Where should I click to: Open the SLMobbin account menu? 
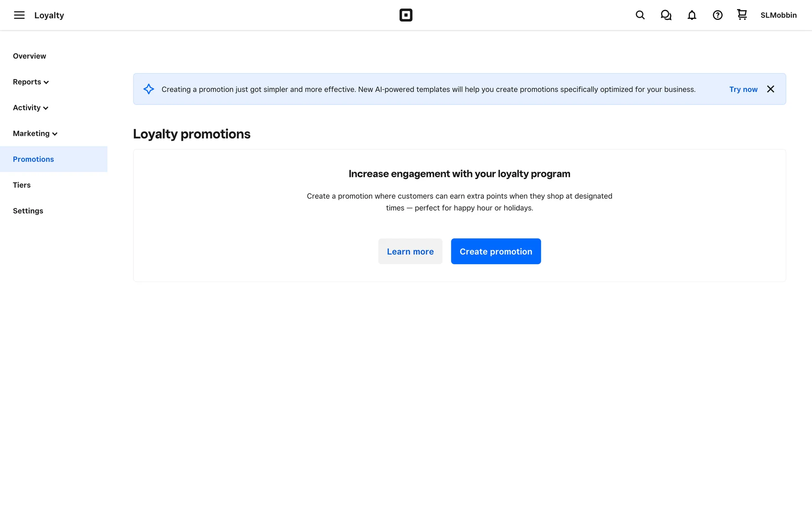point(778,15)
